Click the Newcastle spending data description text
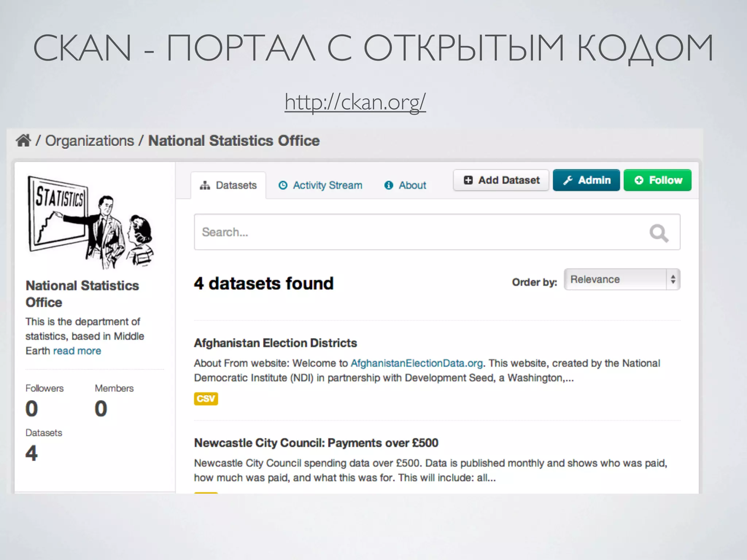 [430, 470]
